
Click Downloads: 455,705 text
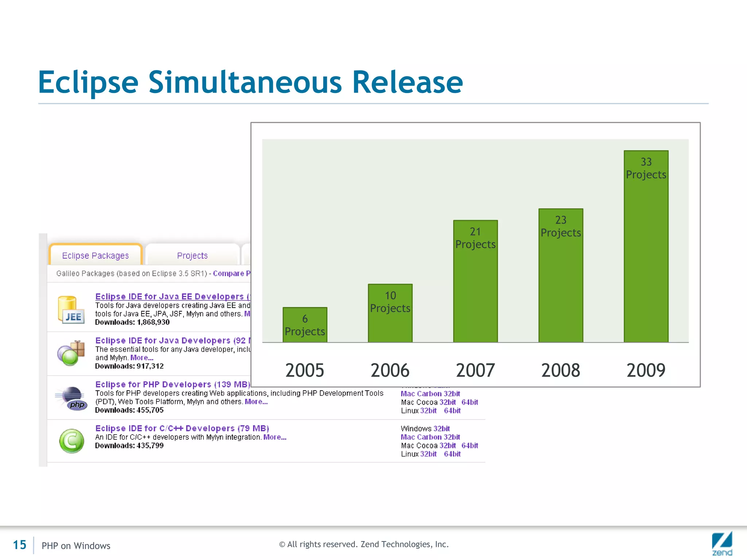click(129, 410)
